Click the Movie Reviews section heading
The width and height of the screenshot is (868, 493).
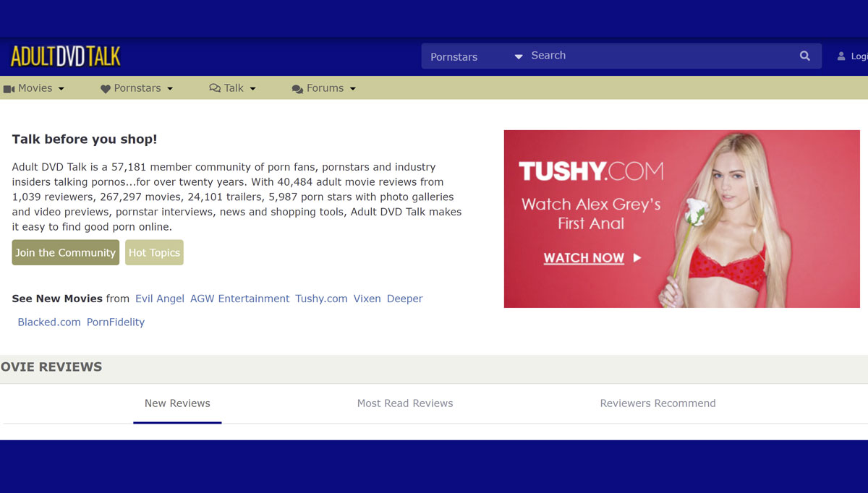(51, 367)
